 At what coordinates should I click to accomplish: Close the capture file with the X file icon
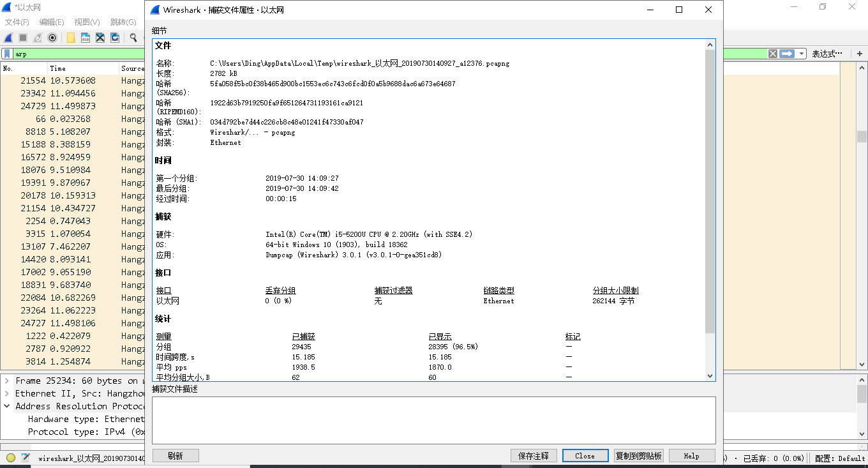pos(100,38)
